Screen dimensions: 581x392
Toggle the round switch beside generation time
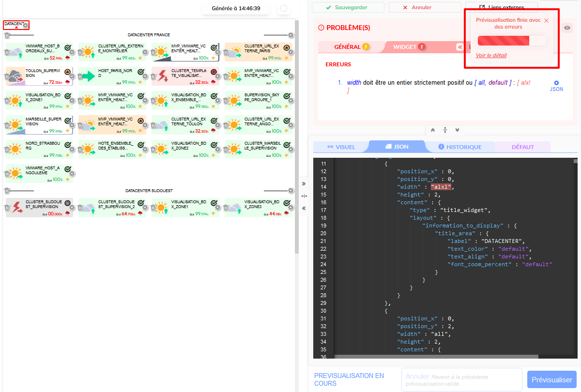pyautogui.click(x=284, y=8)
